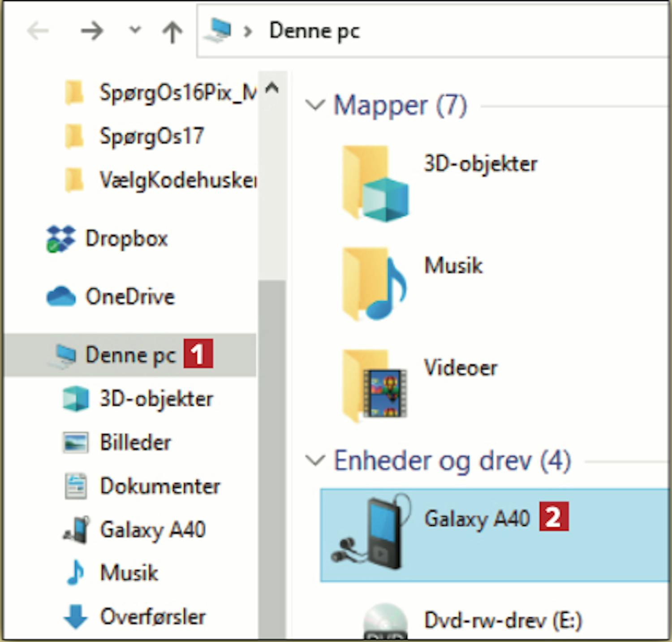Image resolution: width=672 pixels, height=642 pixels.
Task: Open the Dvd-rw-drev (E:) drive
Action: [x=502, y=621]
